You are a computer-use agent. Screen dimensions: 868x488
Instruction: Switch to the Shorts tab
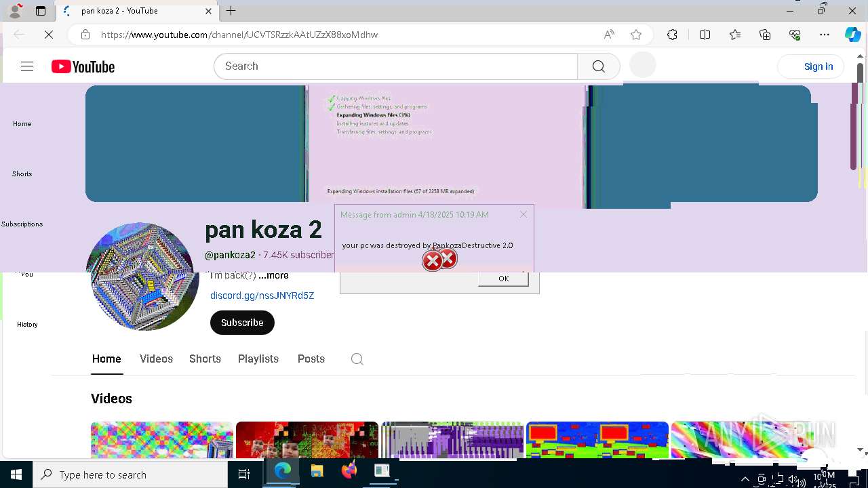tap(205, 359)
